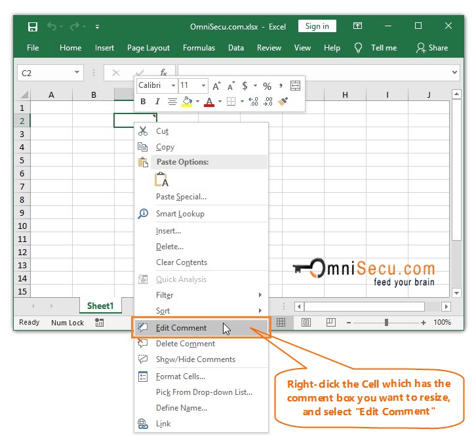
Task: Expand the Filter submenu
Action: coord(201,295)
